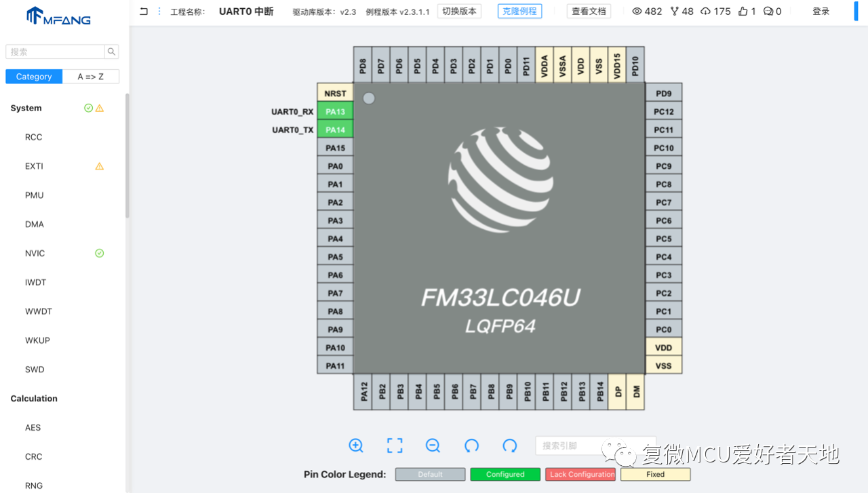
Task: Click the 克隆例程 clone button
Action: pos(519,11)
